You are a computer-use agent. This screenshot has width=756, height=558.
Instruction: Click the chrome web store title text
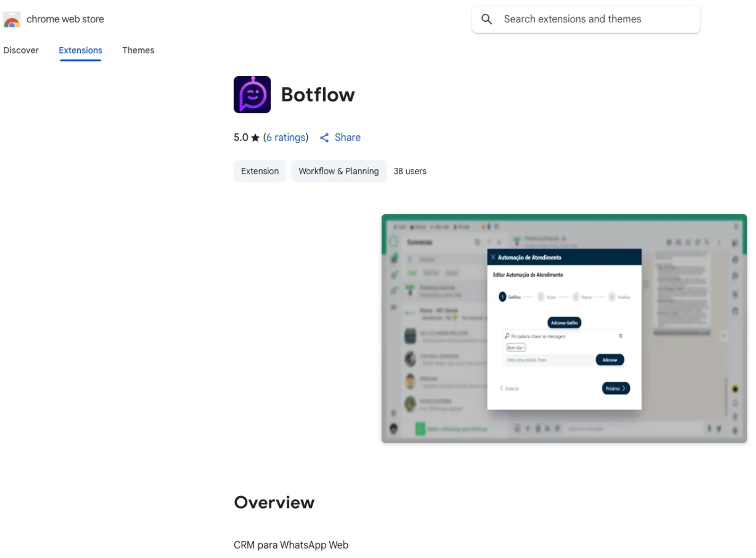click(65, 19)
